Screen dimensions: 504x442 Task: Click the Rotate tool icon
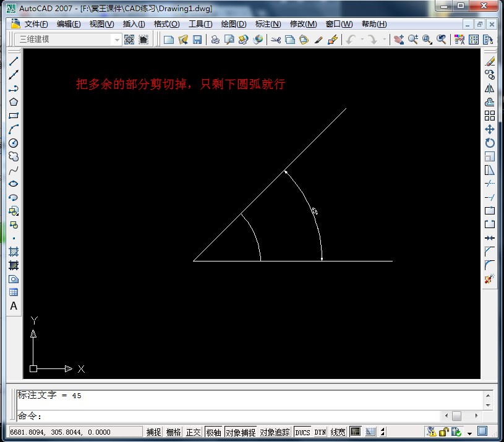click(x=490, y=143)
